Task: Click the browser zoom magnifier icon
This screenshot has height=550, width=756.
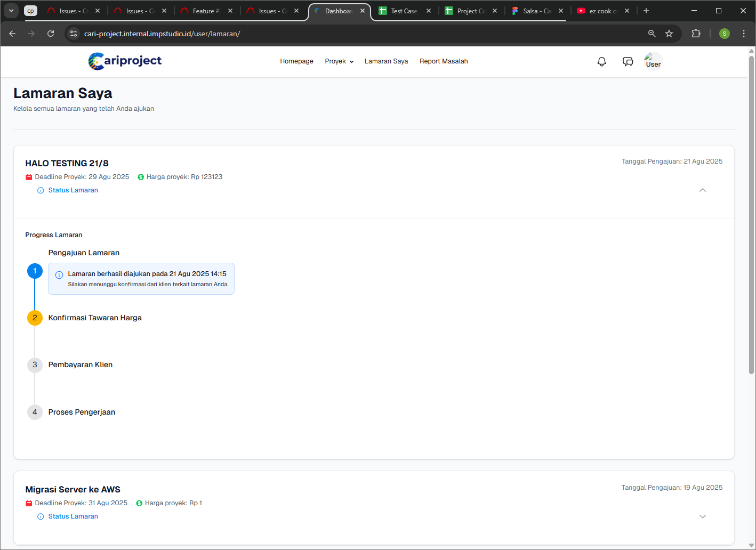Action: point(652,34)
